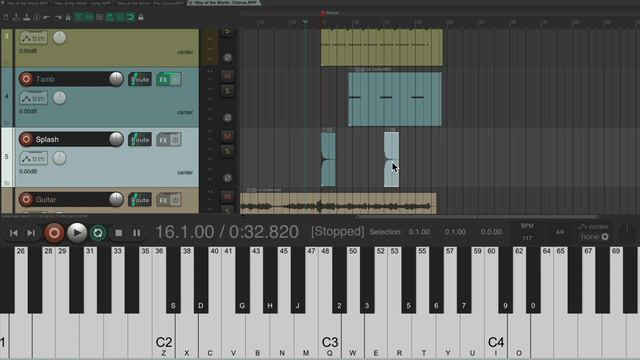Mute the Tamb track
Image resolution: width=640 pixels, height=360 pixels.
coord(227,76)
